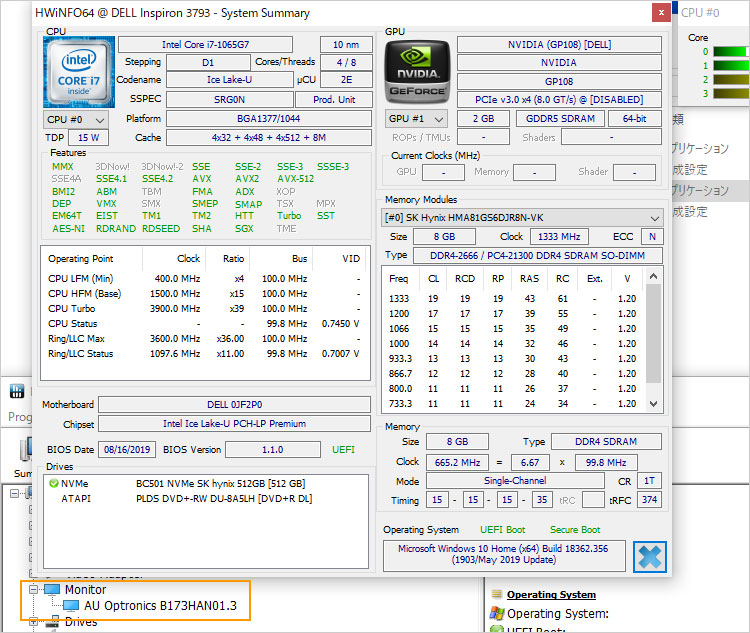This screenshot has width=750, height=633.
Task: Click Microsoft Windows 10 Home OS field
Action: 504,555
